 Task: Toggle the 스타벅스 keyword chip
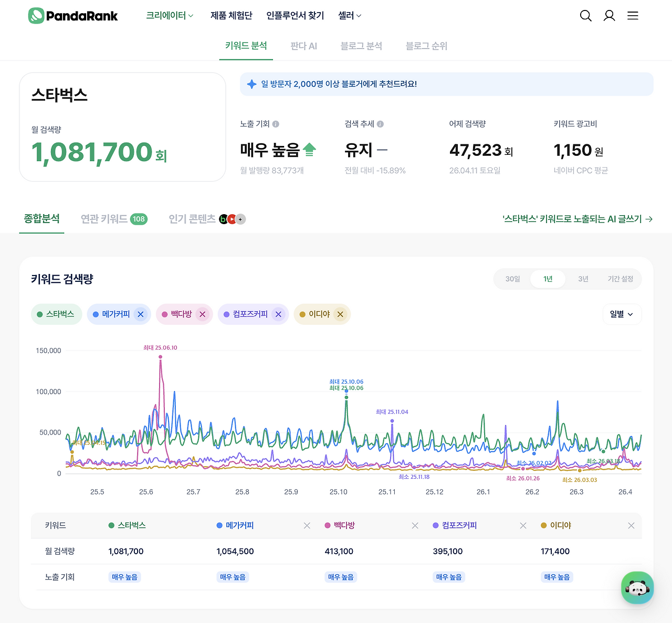tap(56, 314)
